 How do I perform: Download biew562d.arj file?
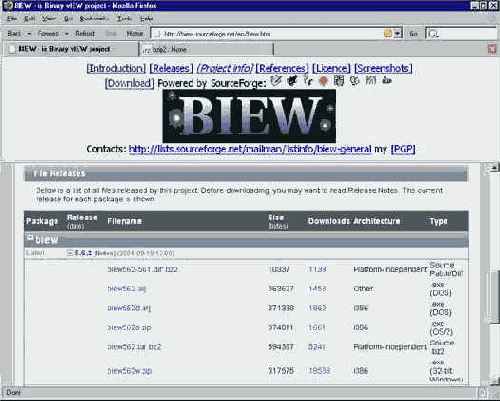click(x=129, y=308)
